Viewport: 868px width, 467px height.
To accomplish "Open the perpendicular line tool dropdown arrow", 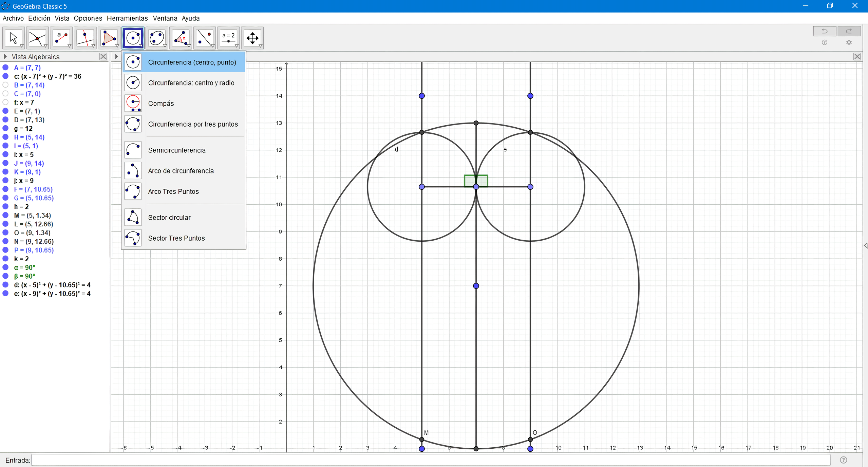I will [93, 46].
